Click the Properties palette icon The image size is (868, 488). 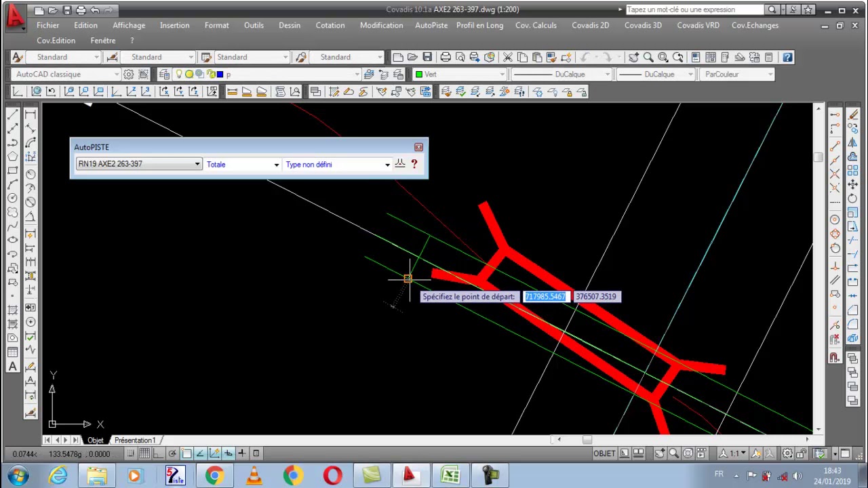pos(696,57)
